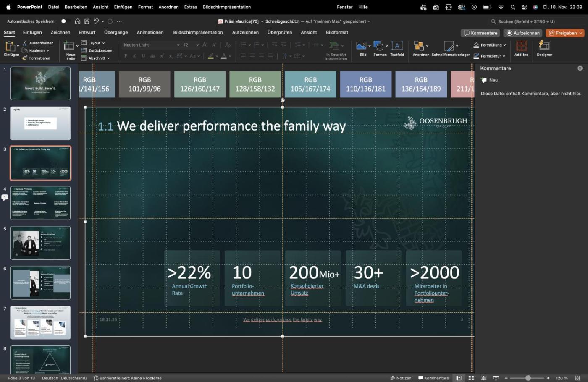588x382 pixels.
Task: Select the slide 5 thumbnail
Action: pos(40,243)
